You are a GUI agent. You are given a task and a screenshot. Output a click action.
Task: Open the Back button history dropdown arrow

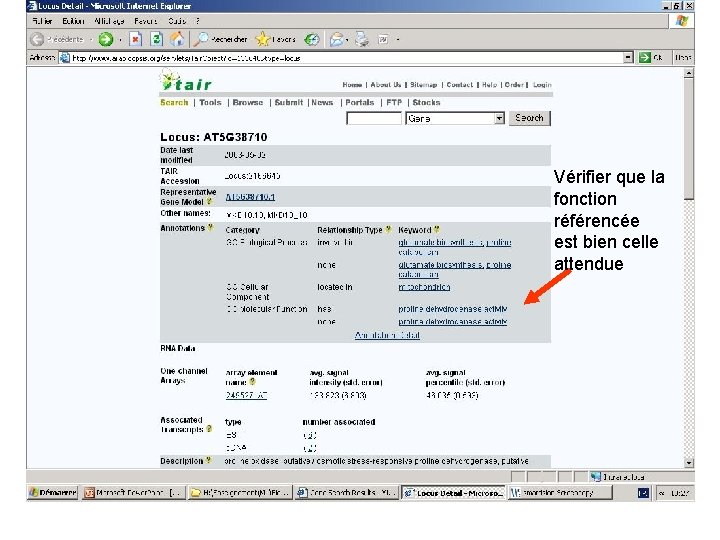tap(91, 40)
